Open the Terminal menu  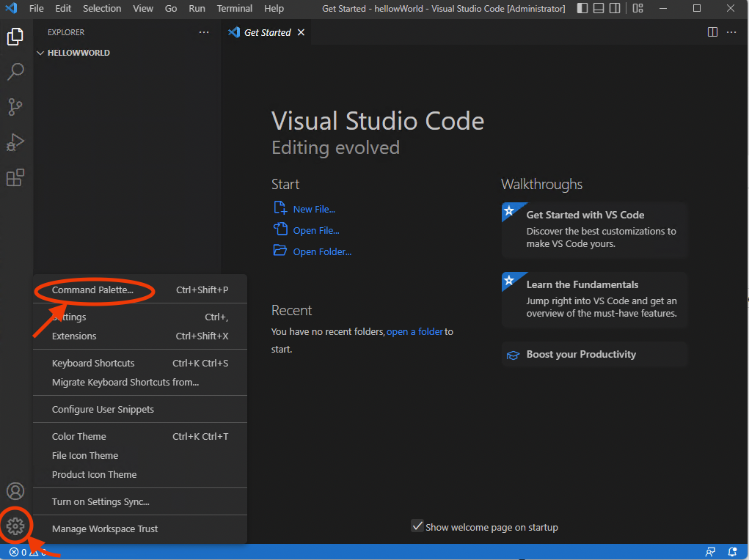(x=234, y=9)
